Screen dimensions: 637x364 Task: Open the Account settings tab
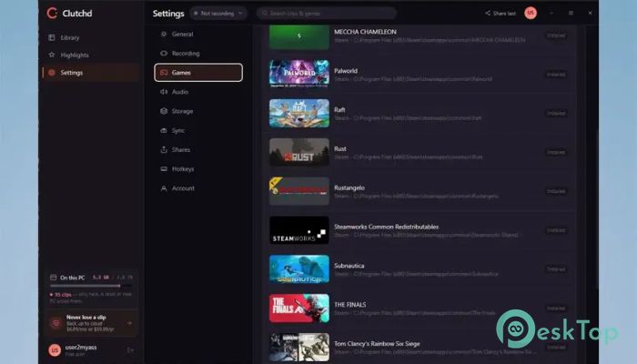pyautogui.click(x=198, y=188)
